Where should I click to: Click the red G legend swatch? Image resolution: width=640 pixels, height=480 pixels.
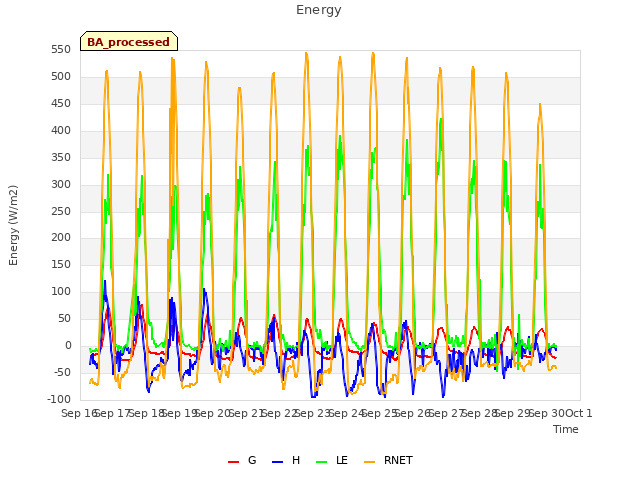pos(233,462)
